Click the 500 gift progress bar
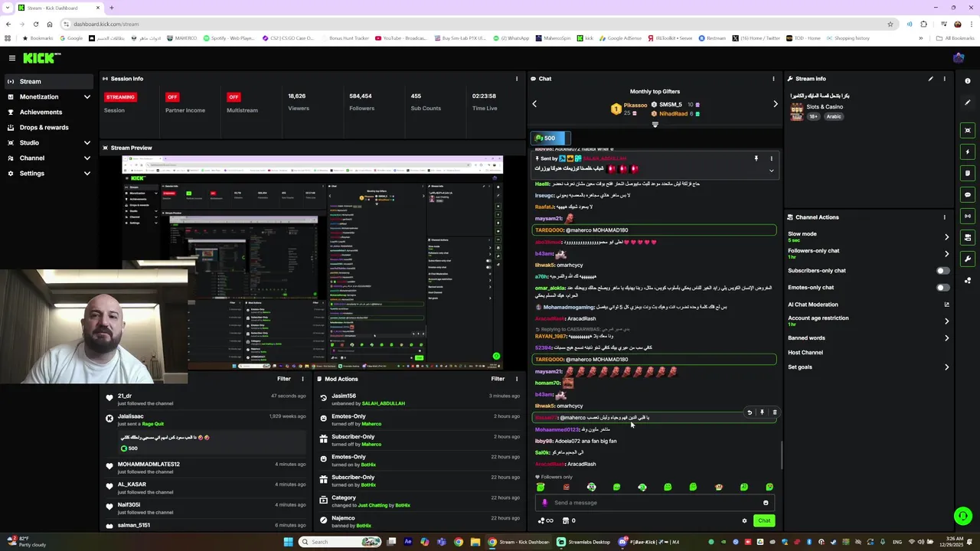980x551 pixels. (x=550, y=139)
